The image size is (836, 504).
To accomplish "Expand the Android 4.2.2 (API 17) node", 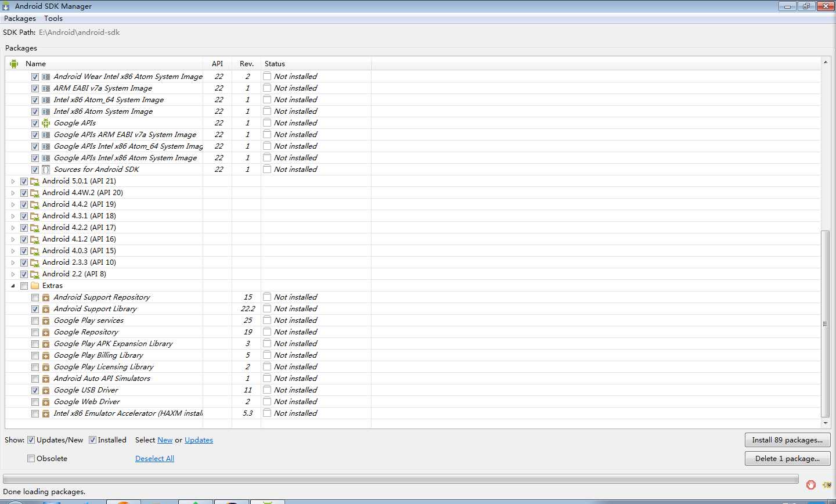I will point(13,228).
